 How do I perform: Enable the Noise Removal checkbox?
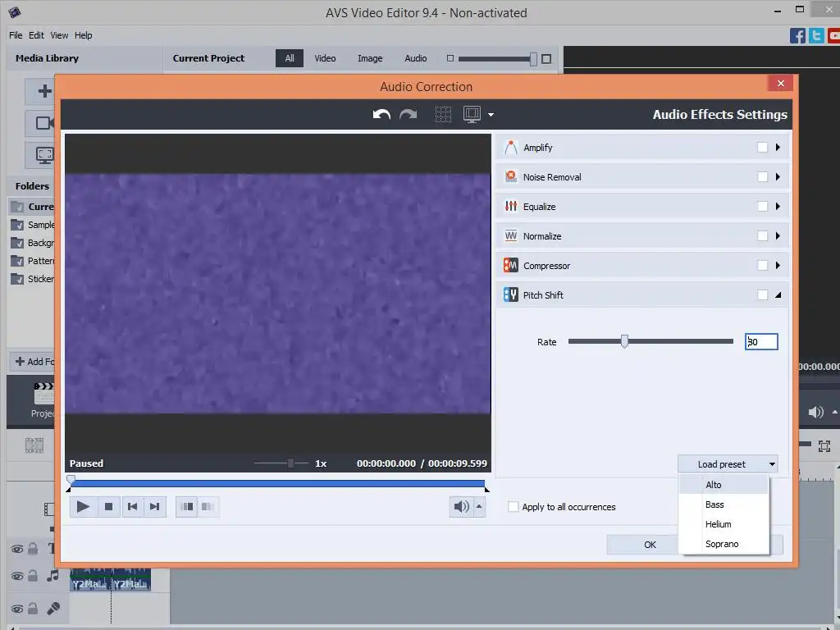(762, 177)
